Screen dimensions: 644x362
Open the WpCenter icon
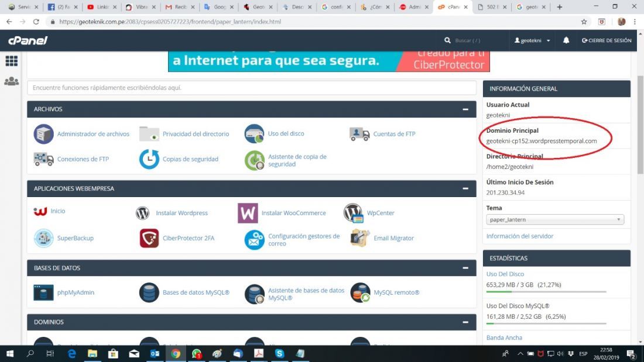pos(353,213)
